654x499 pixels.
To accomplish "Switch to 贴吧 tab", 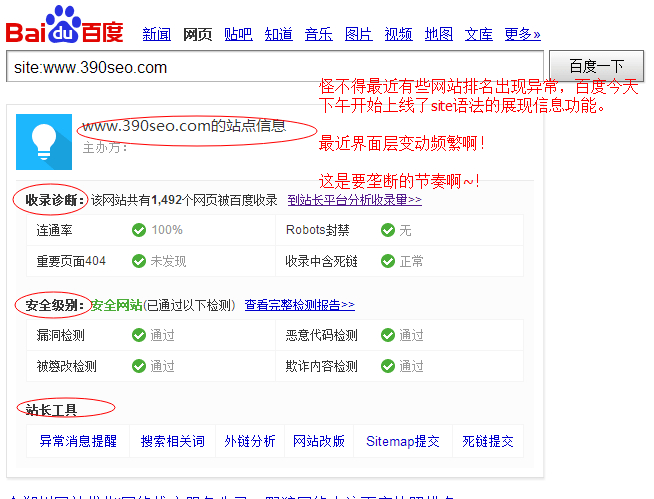I will pos(238,34).
